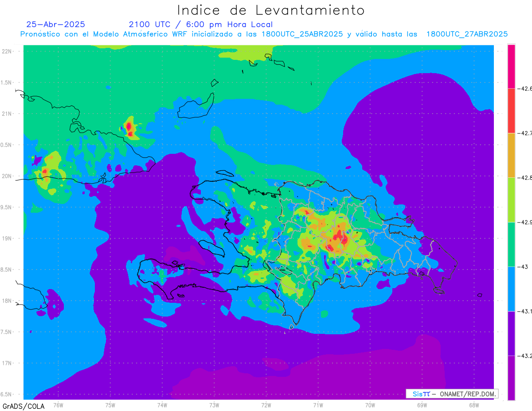
Task: Click the violet swatch below -43.1
Action: coord(511,333)
